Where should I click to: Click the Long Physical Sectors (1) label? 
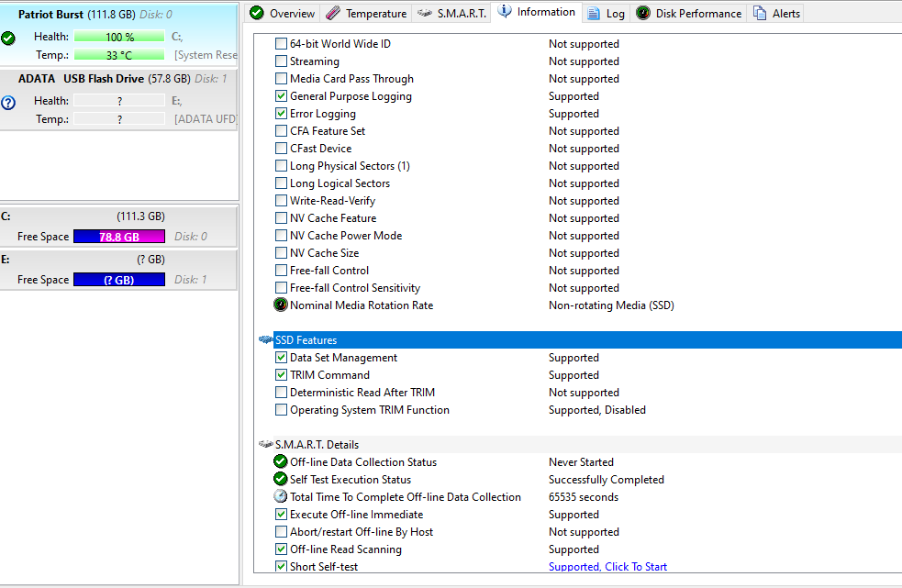tap(350, 166)
